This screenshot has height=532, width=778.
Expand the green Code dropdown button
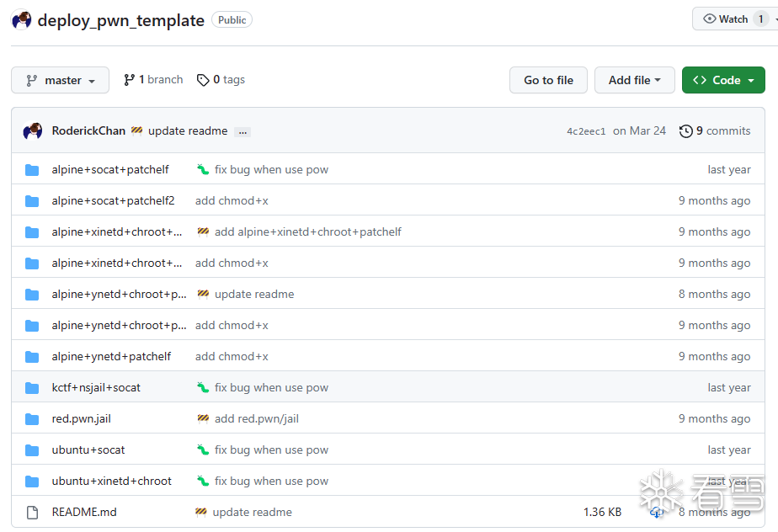pos(723,80)
